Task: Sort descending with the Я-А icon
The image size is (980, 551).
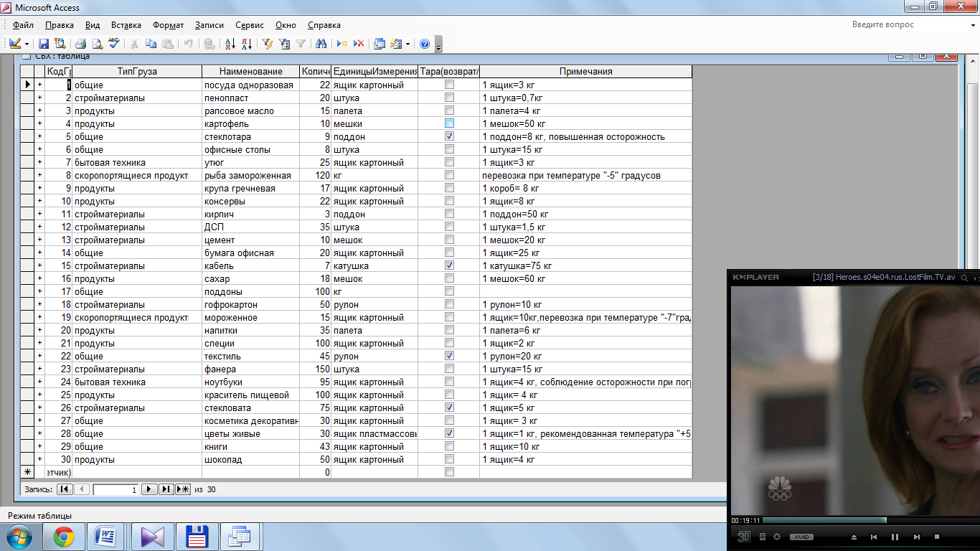Action: click(x=246, y=44)
